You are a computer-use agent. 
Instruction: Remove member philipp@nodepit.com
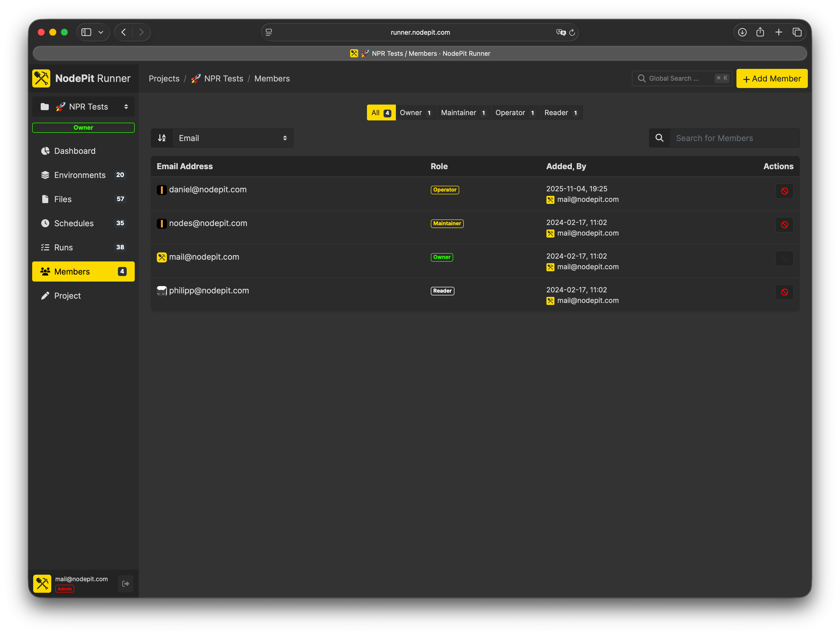coord(784,292)
